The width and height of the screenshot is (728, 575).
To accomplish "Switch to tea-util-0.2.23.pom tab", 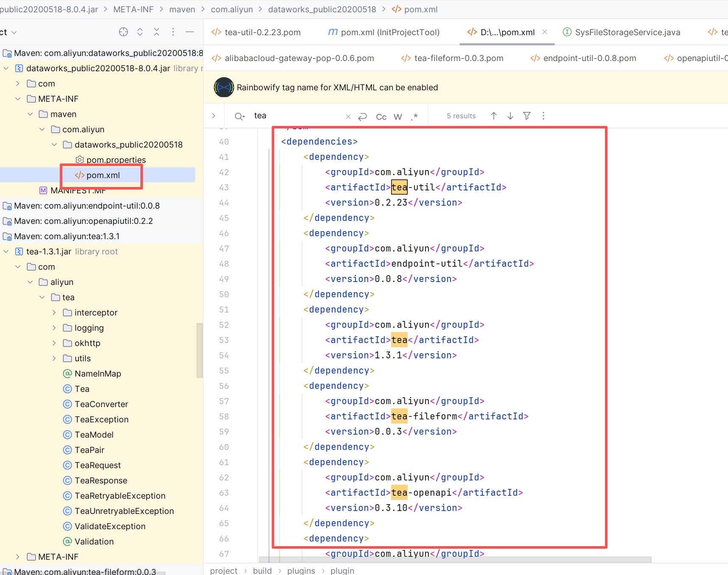I will point(256,32).
